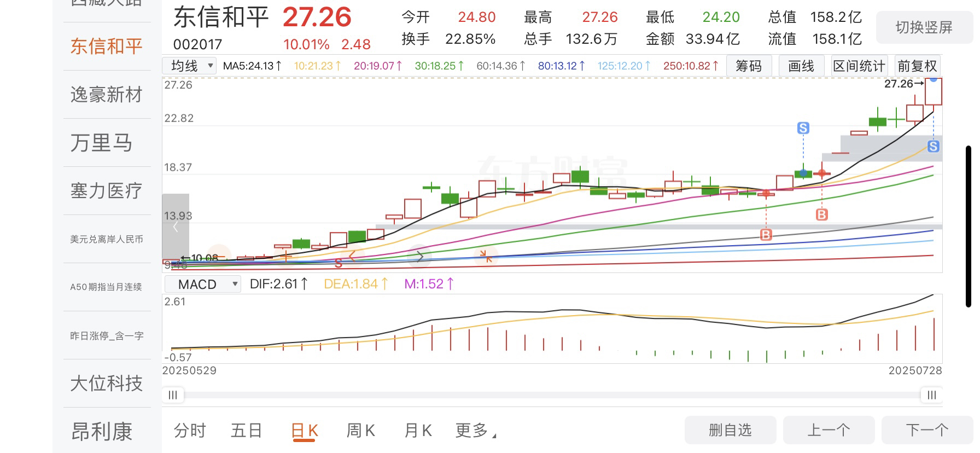Click the 今开 24.80 open price

[477, 17]
